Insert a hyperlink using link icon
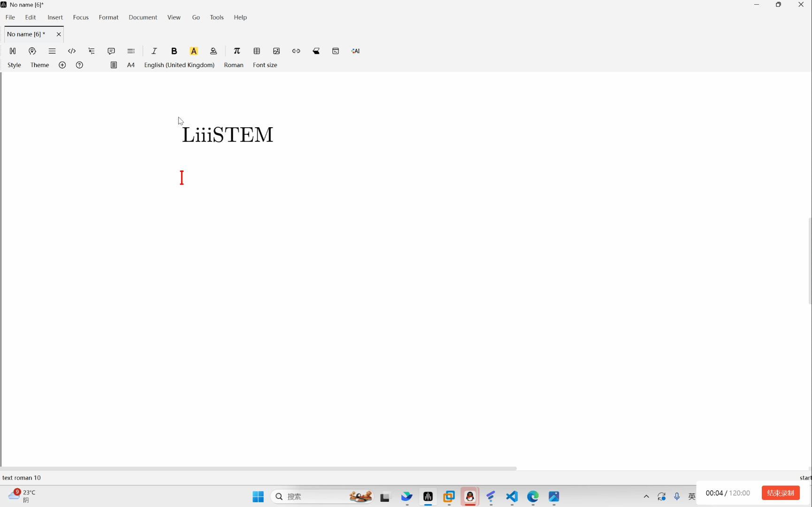Viewport: 812px width, 507px height. (x=296, y=51)
